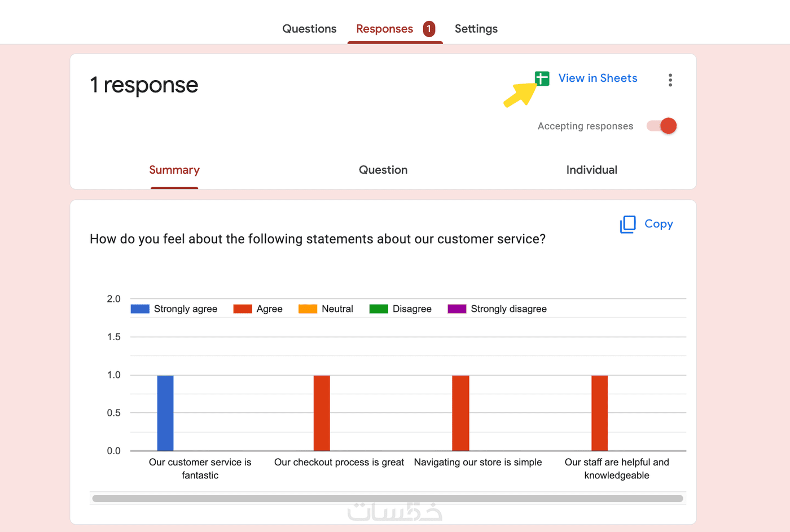Click the Copy chart button
Screen dimensions: 790x532
tap(659, 224)
